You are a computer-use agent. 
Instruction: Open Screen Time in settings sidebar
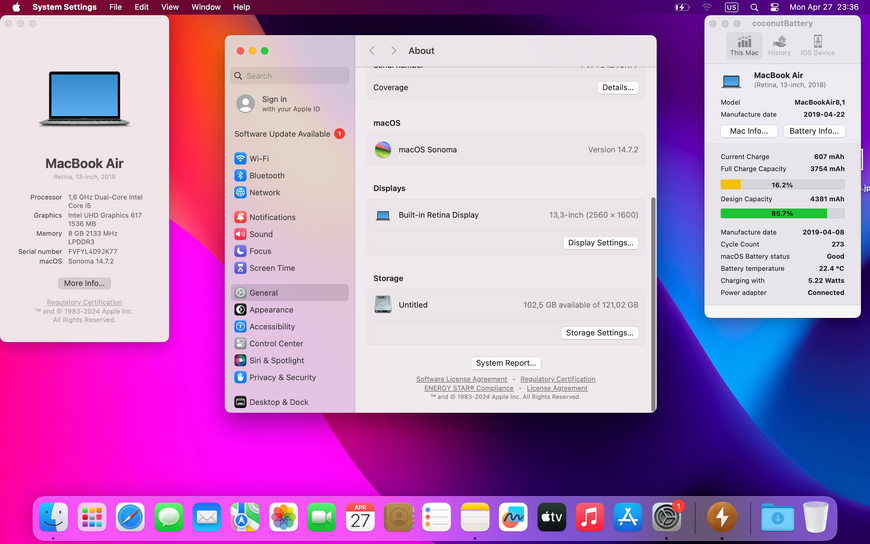290,268
